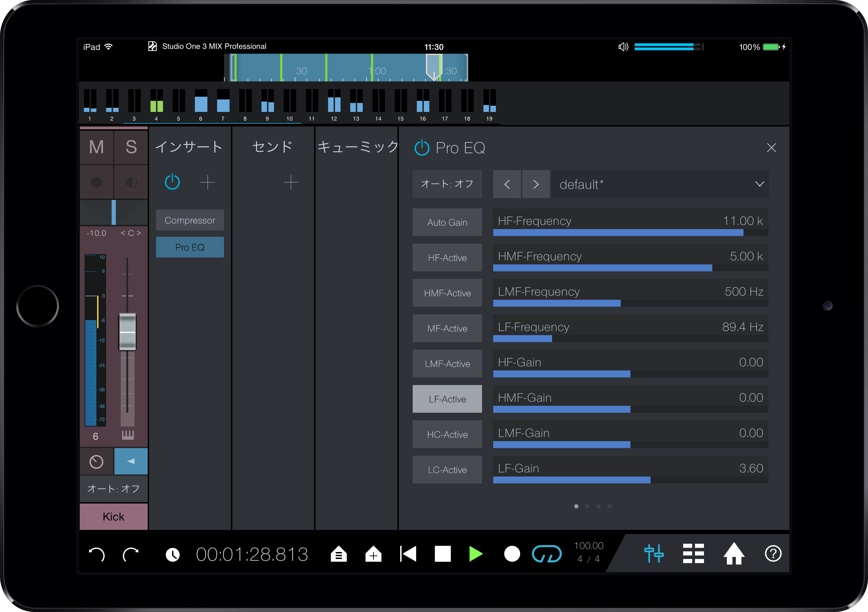Toggle HMF-Active band
Viewport: 868px width, 612px height.
tap(447, 293)
